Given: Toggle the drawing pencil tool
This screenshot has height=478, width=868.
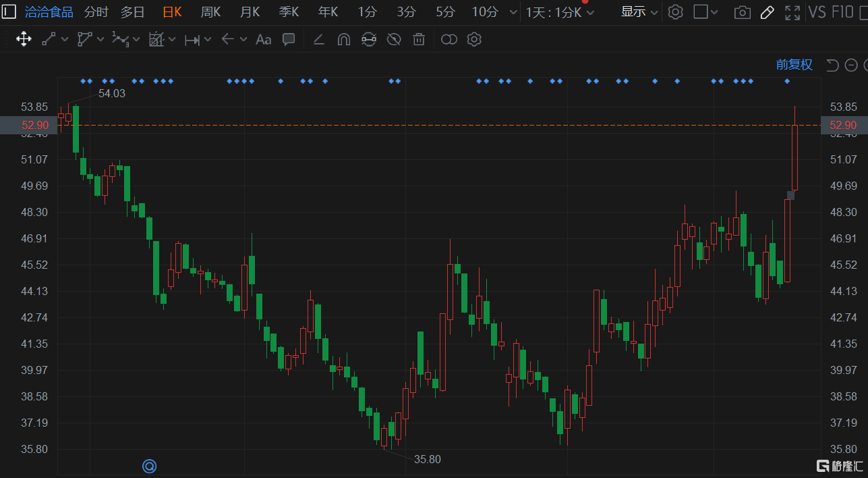Looking at the screenshot, I should tap(768, 12).
